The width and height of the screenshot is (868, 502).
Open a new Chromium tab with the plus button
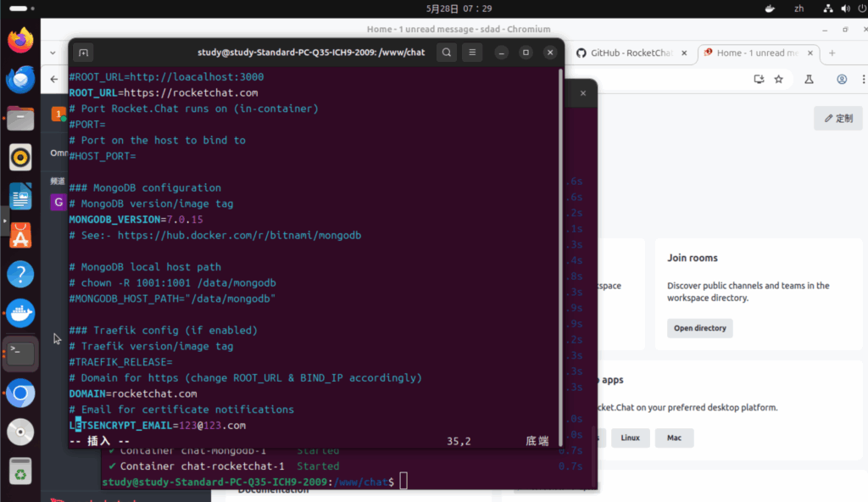pos(832,53)
